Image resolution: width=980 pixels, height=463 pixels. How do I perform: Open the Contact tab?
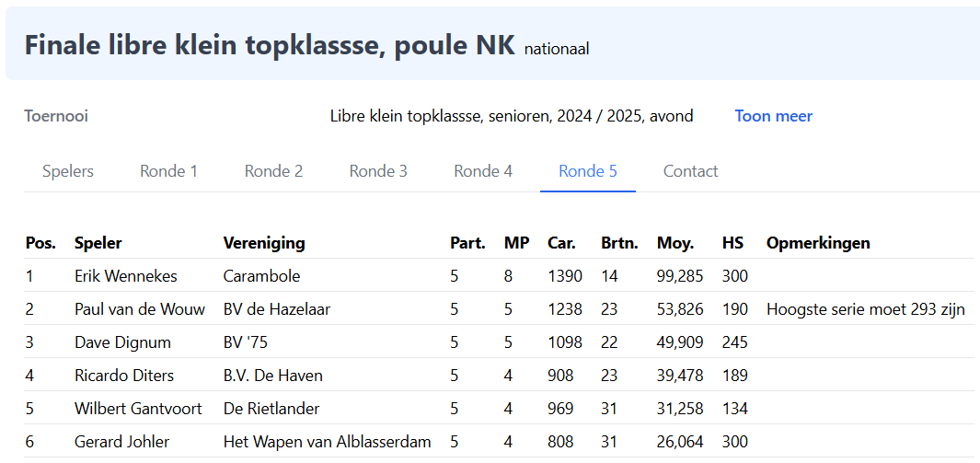click(x=690, y=171)
